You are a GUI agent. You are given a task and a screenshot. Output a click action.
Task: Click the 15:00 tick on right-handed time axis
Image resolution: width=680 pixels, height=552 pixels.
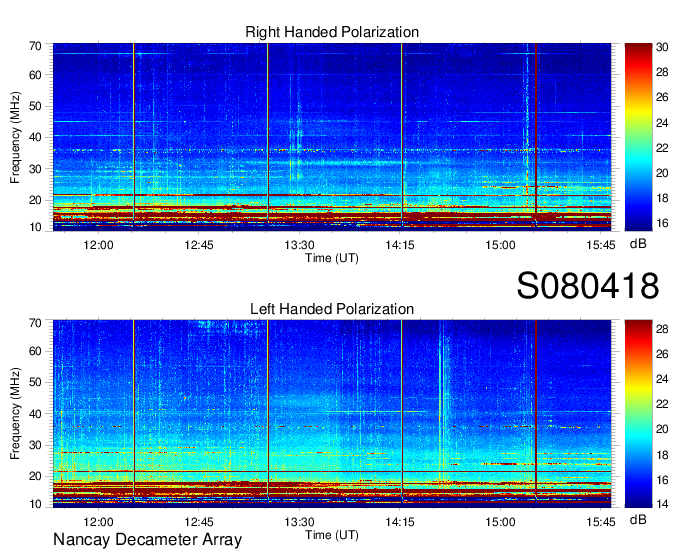(x=500, y=245)
